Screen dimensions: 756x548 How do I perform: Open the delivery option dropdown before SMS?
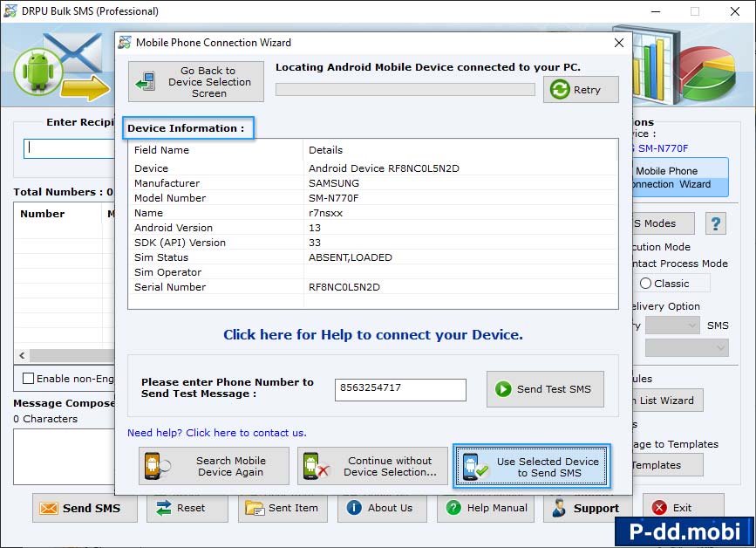click(672, 325)
